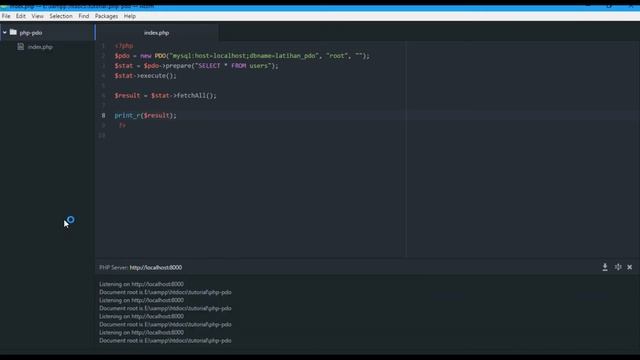The width and height of the screenshot is (640, 360).
Task: Click the opening <?php tag line
Action: (x=124, y=46)
